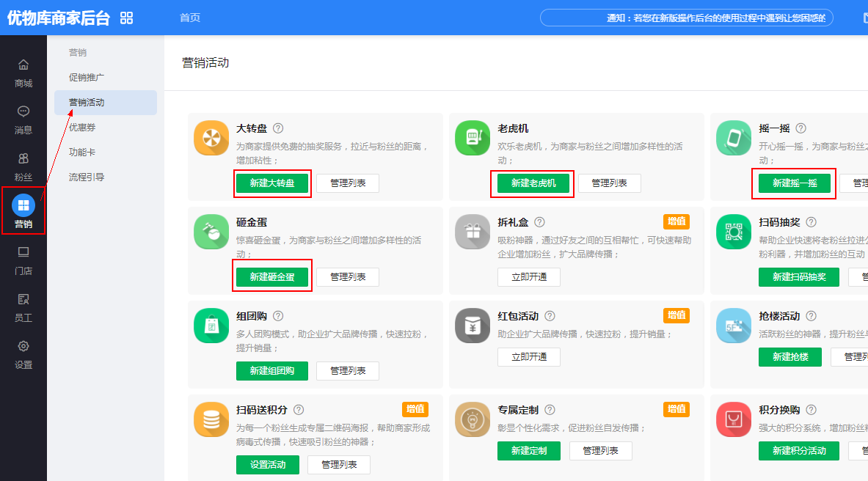Go to the 粉丝 fans sidebar icon
This screenshot has width=868, height=481.
pyautogui.click(x=23, y=158)
